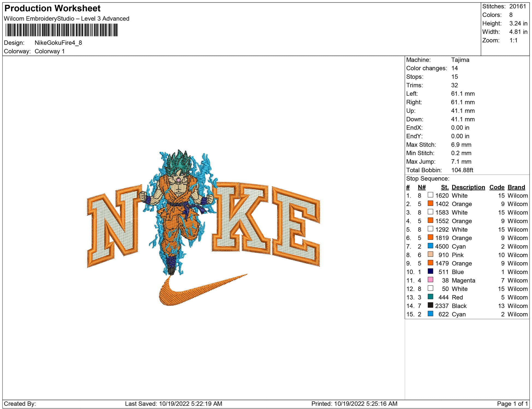Pick the cyan swatch in stop row 15
532x409 pixels.
tap(430, 313)
